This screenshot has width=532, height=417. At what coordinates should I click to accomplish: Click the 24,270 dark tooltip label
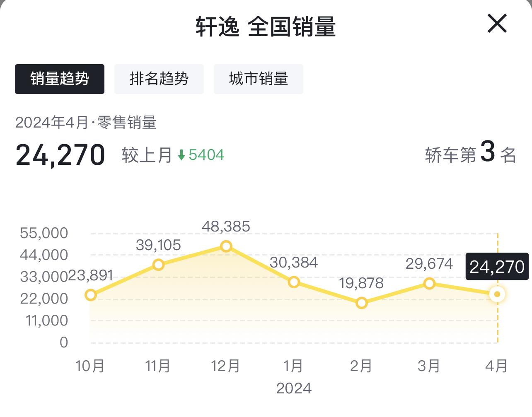click(x=497, y=267)
